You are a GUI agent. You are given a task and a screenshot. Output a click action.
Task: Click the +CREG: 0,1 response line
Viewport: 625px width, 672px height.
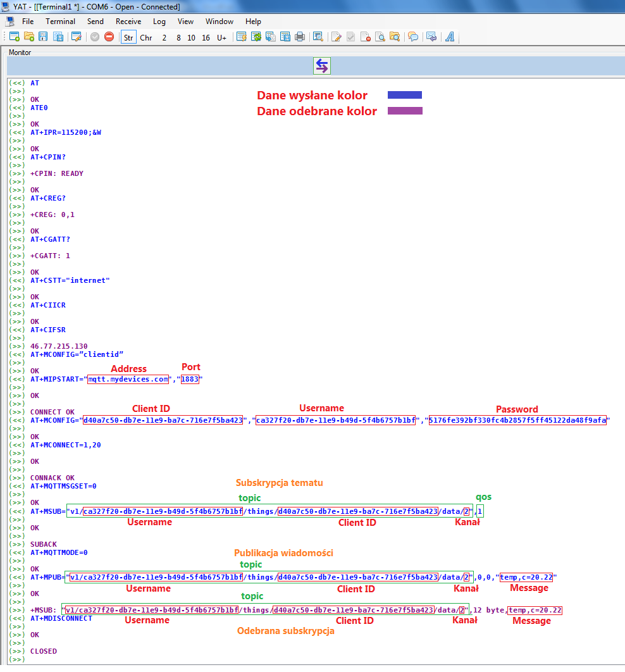point(53,215)
